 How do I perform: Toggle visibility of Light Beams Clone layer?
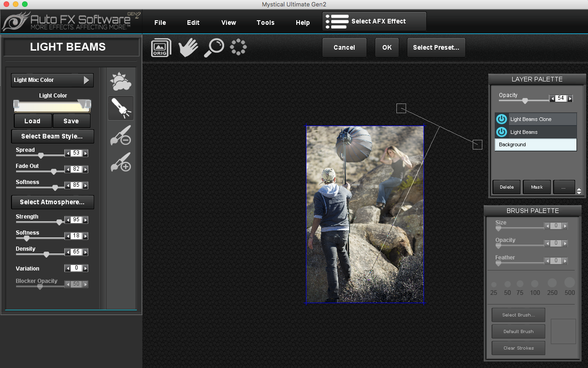pos(502,119)
